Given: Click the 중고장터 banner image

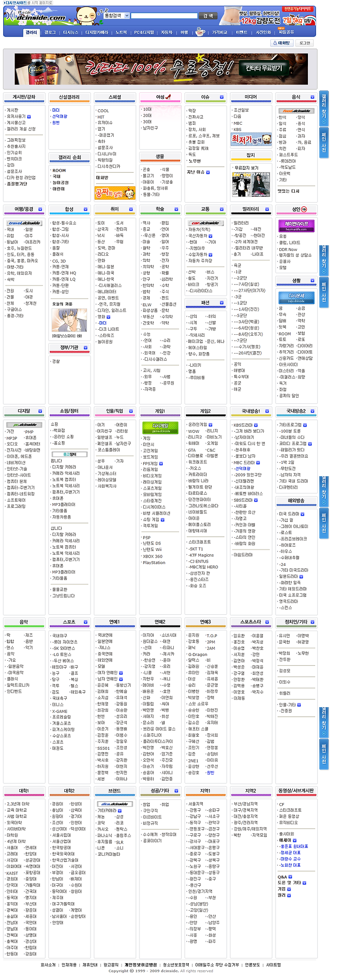Looking at the screenshot, I should pyautogui.click(x=69, y=454).
